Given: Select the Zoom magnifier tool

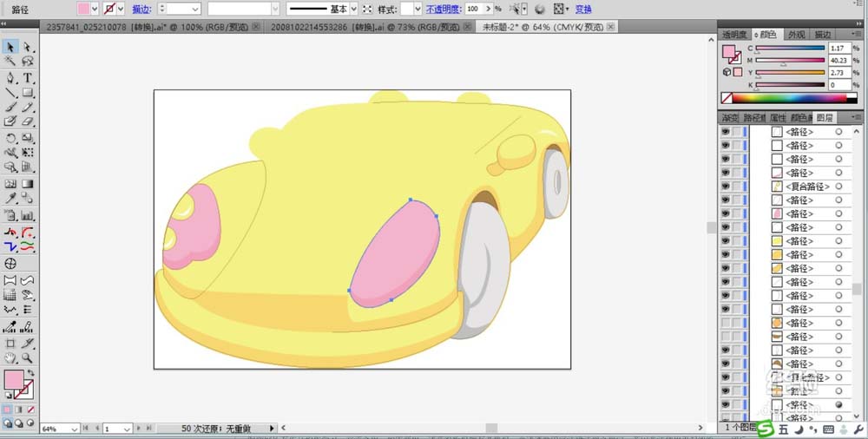Looking at the screenshot, I should (28, 357).
